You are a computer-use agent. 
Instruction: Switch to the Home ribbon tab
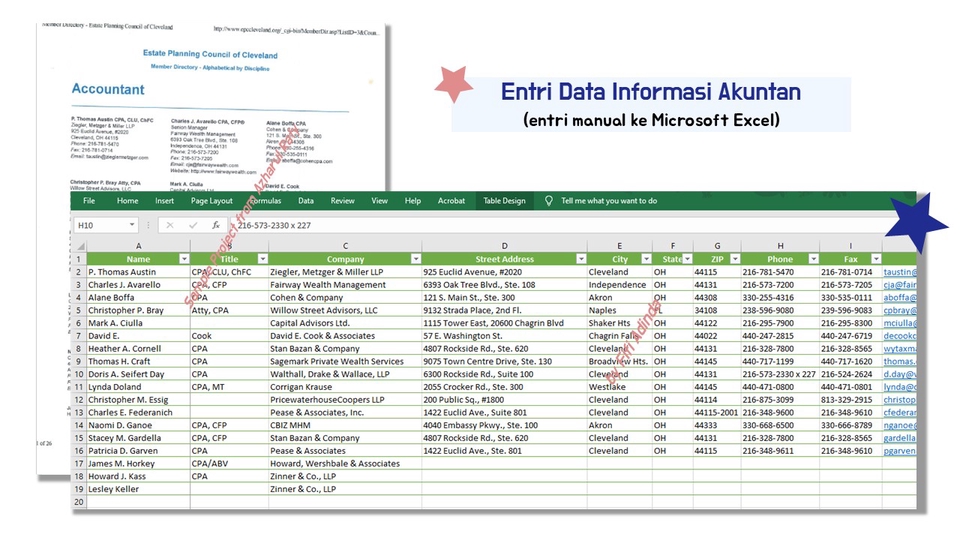click(x=127, y=201)
